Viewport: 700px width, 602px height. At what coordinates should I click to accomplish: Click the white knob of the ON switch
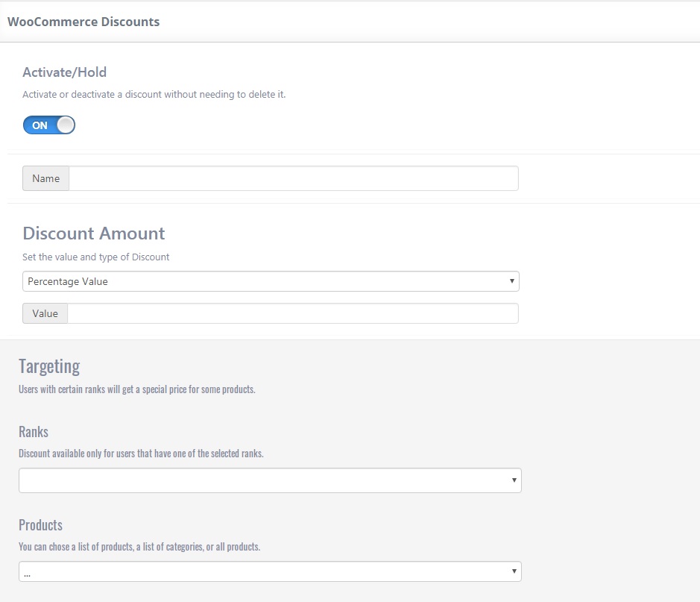coord(66,125)
